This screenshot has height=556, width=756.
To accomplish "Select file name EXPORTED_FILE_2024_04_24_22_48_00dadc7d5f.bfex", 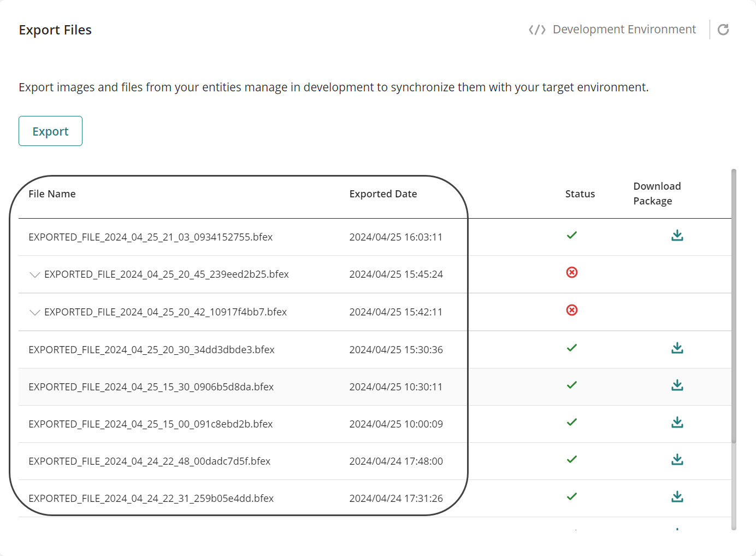I will pos(149,461).
